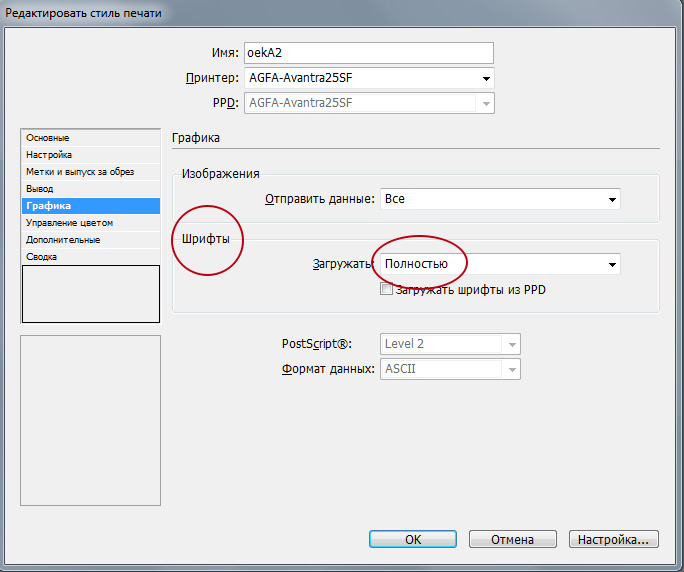Select Дополнительные in the left list

(x=91, y=240)
